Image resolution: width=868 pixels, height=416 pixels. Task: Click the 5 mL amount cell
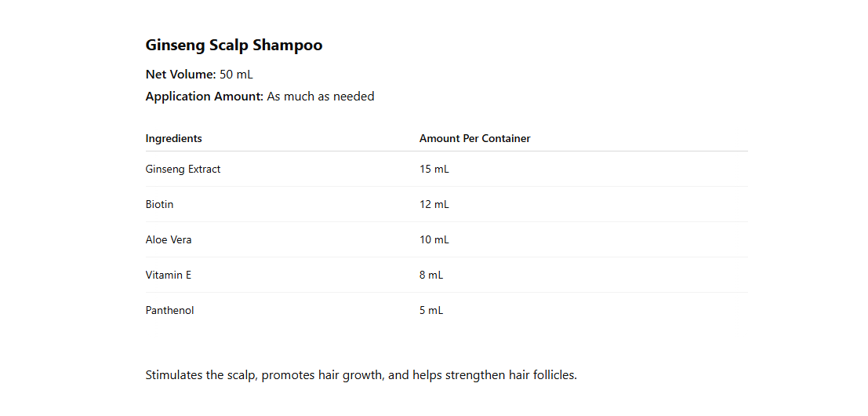click(431, 311)
